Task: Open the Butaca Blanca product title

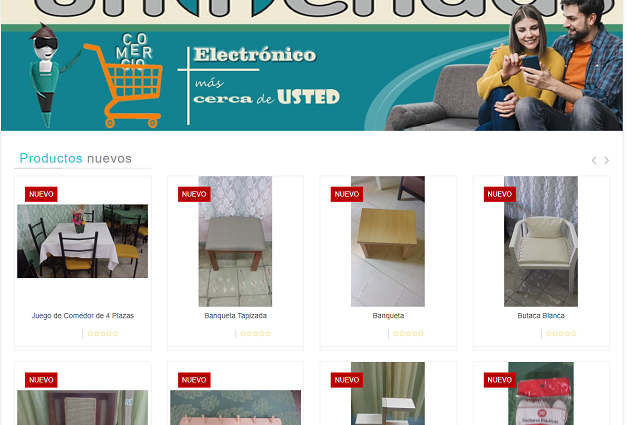Action: (x=541, y=316)
